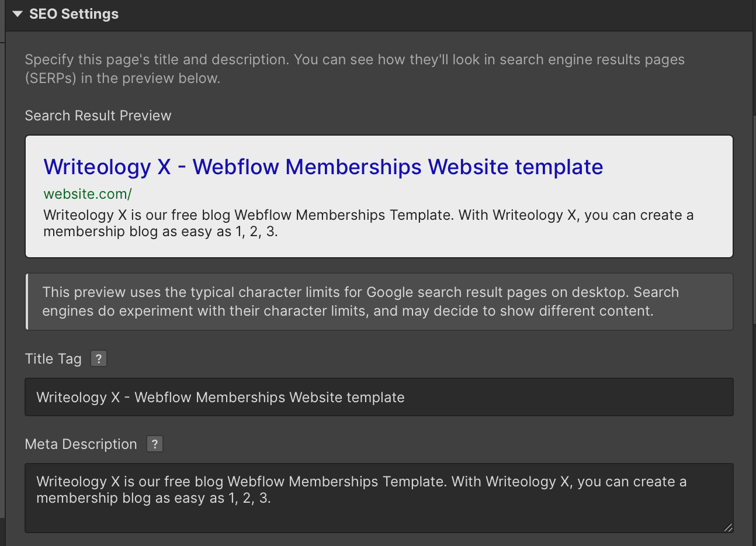
Task: Click the Search Result Preview heading
Action: (98, 115)
